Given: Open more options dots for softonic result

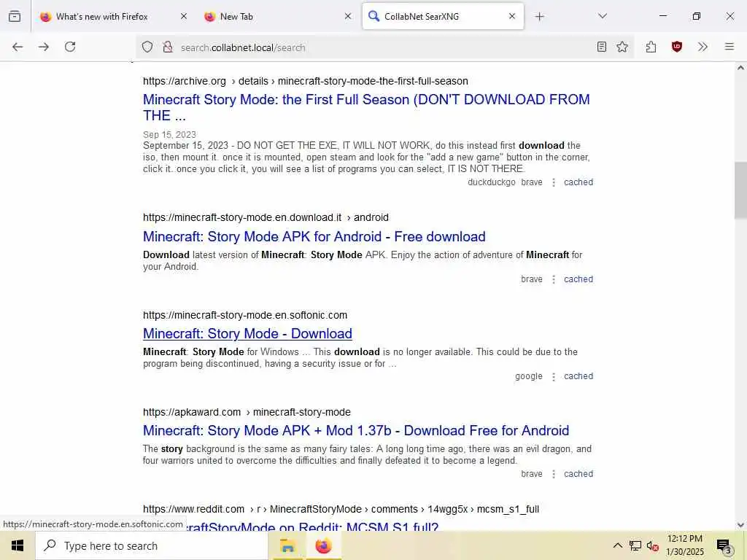Looking at the screenshot, I should [554, 377].
